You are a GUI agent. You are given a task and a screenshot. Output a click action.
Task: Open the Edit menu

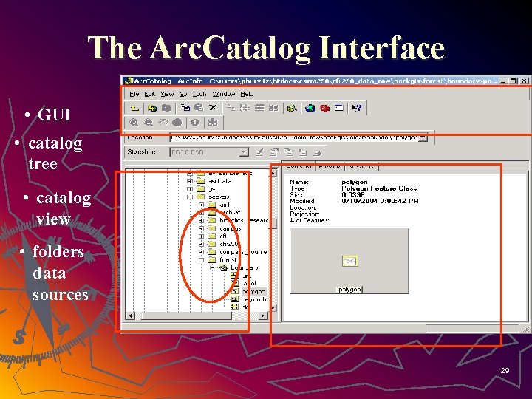point(149,94)
